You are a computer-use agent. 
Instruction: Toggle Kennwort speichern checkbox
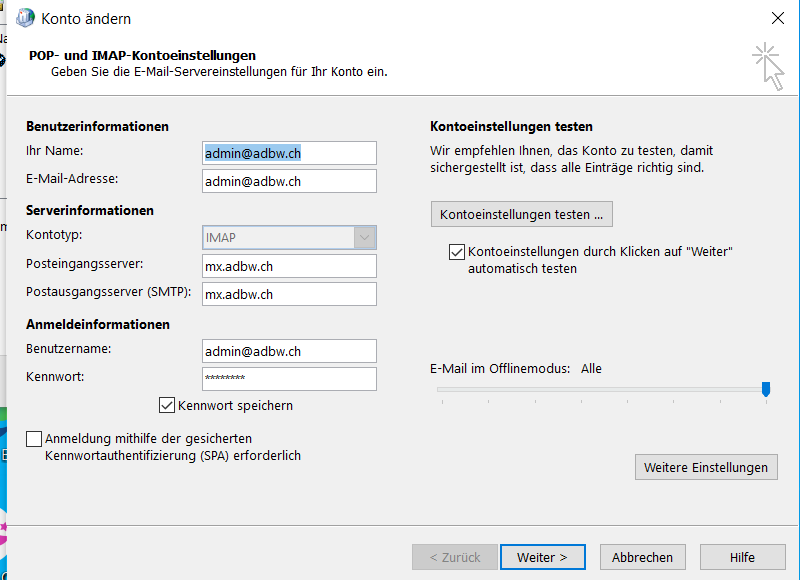167,405
